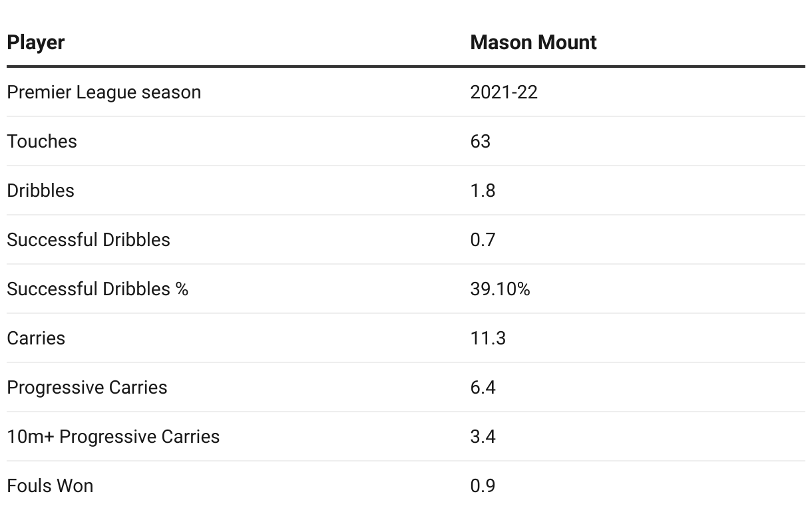
Task: Select the Fouls Won value 0.9
Action: pos(483,485)
